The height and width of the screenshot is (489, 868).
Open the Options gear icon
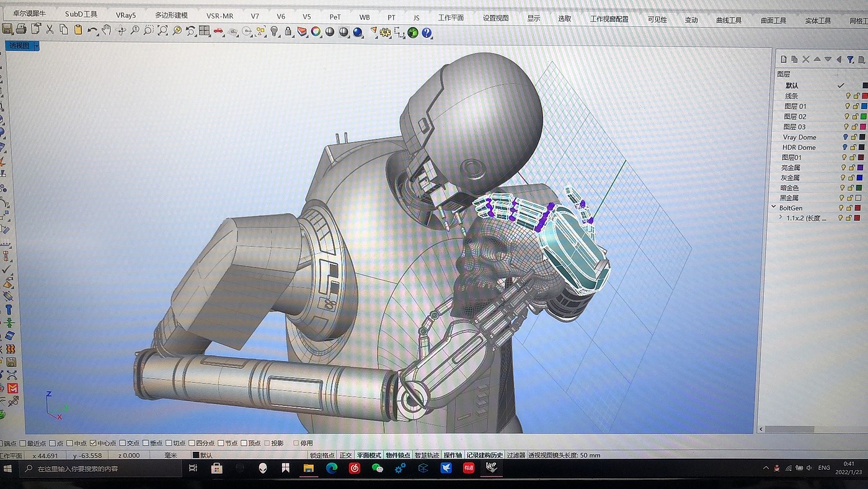(x=385, y=32)
